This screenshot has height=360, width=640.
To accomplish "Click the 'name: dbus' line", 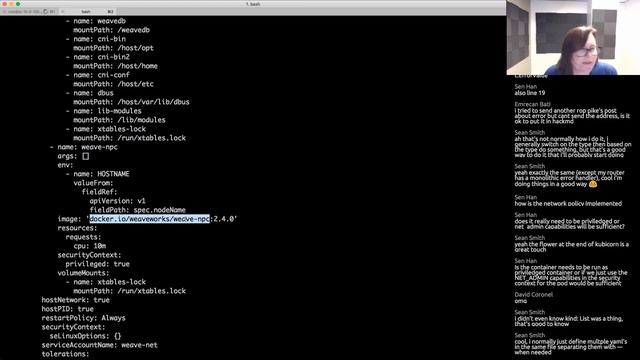I will point(89,93).
